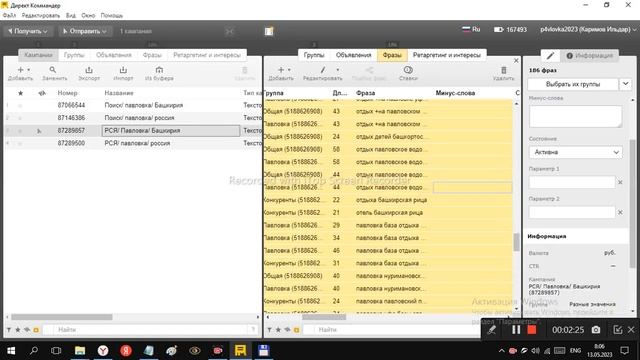Click the Фраза column header
Viewport: 640px width, 360px height.
point(365,93)
